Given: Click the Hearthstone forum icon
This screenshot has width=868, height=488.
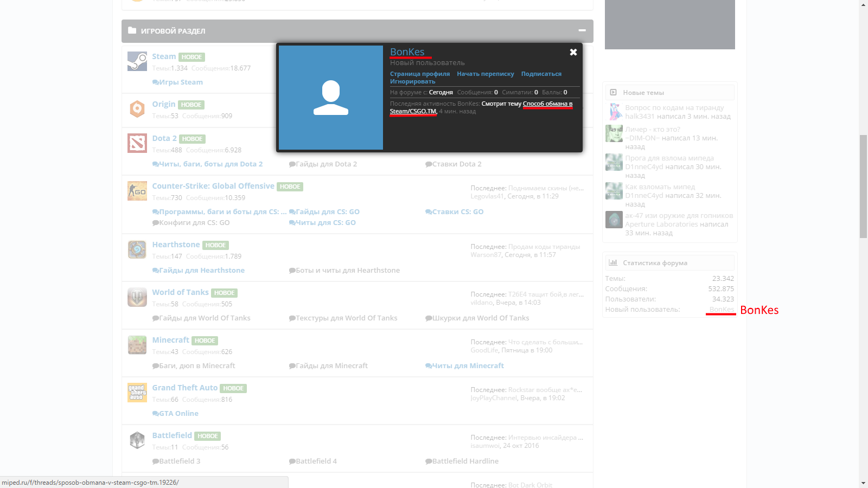Looking at the screenshot, I should (137, 249).
